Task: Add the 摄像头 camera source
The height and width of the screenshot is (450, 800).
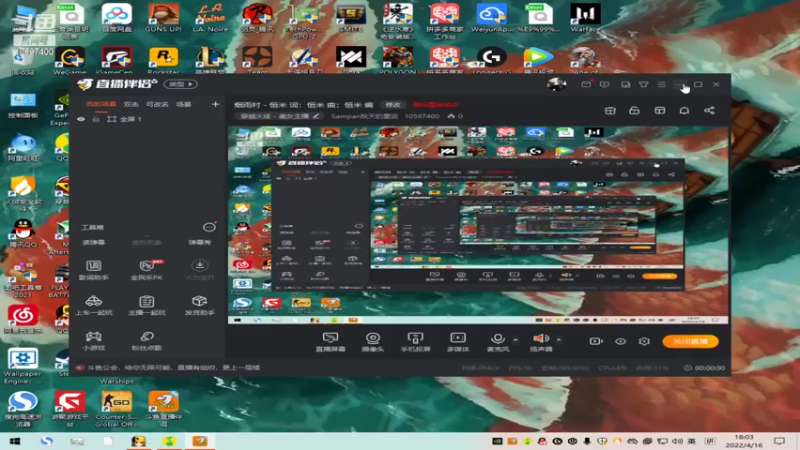Action: (x=373, y=342)
